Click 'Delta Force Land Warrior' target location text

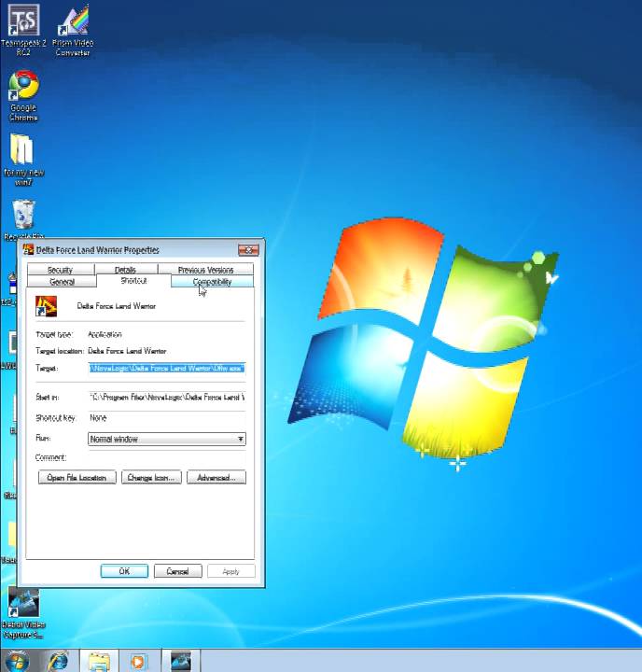[x=127, y=351]
